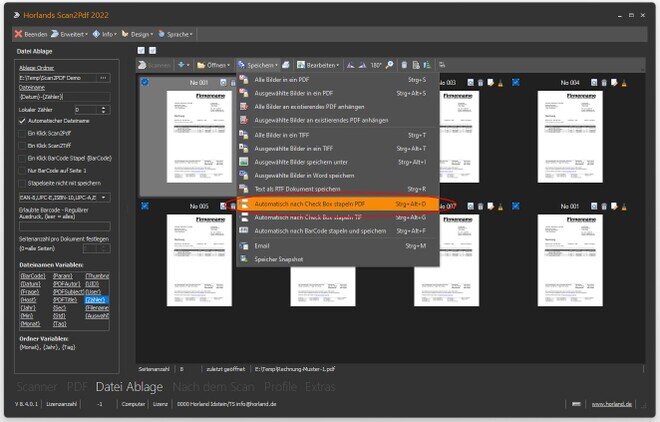Enable Ein Klick BarCode Stapel checkbox

click(x=22, y=158)
